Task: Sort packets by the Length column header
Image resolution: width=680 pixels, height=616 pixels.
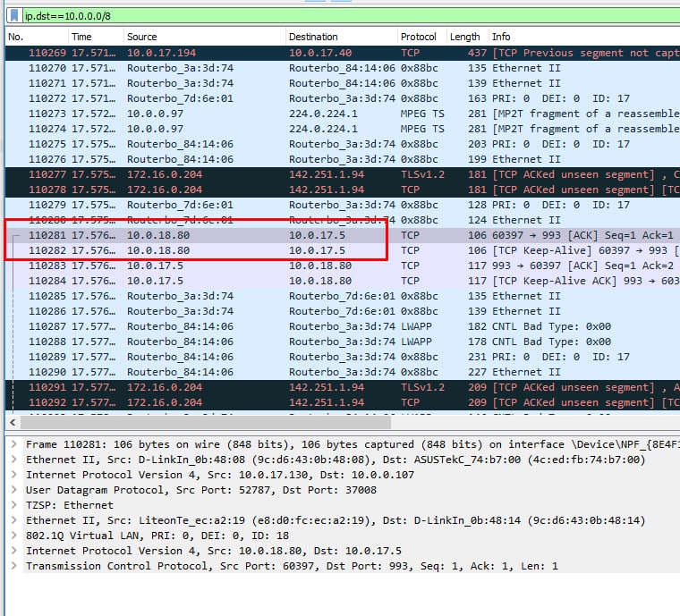Action: tap(467, 37)
